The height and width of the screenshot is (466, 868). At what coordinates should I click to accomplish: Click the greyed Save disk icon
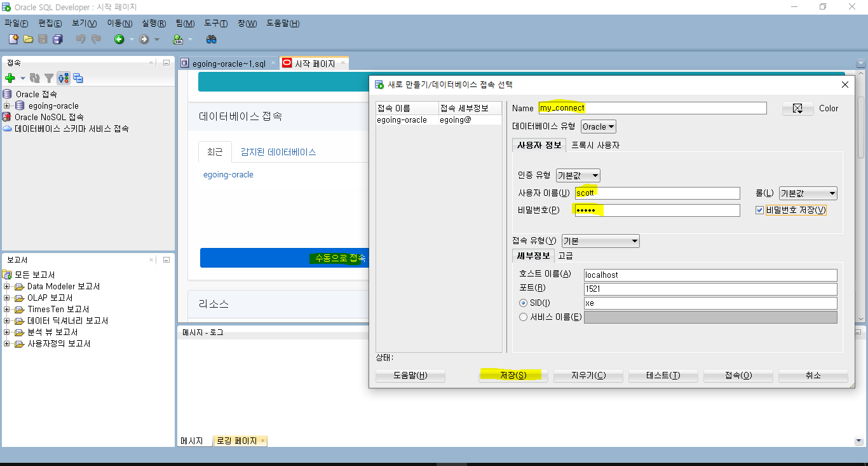click(43, 39)
